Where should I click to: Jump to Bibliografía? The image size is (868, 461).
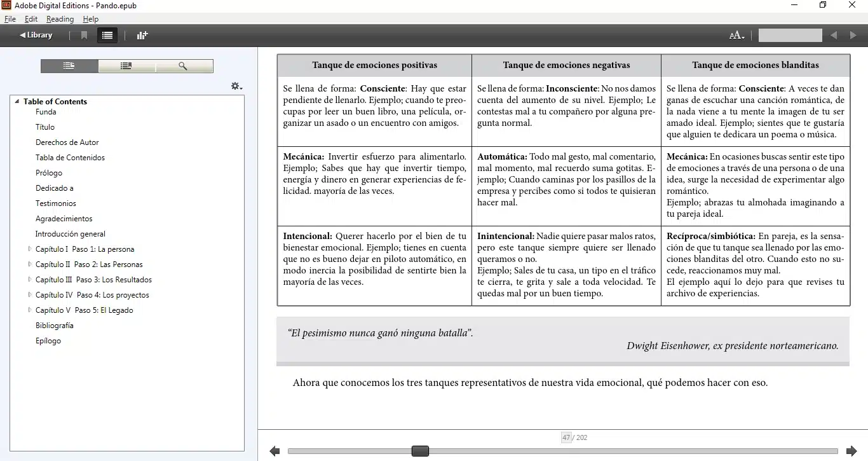[x=55, y=326]
